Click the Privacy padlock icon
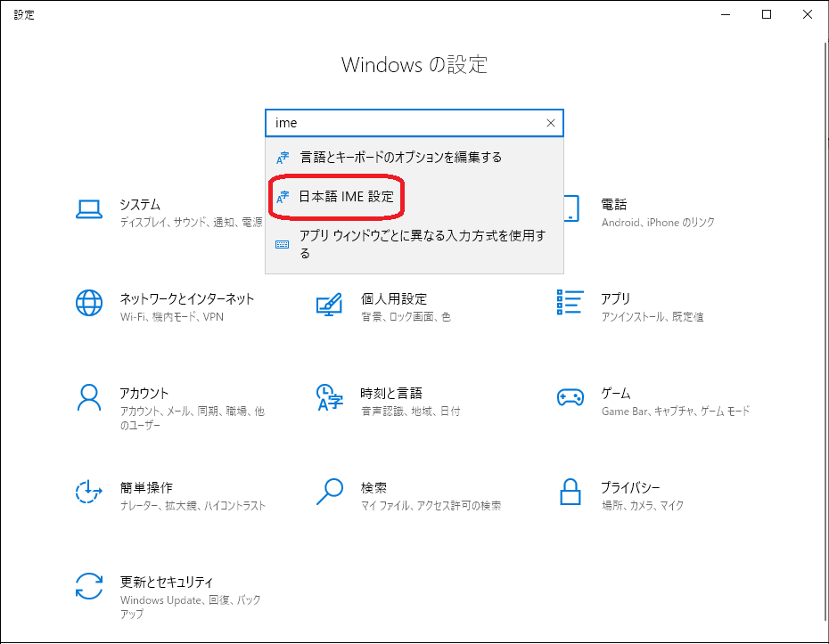Viewport: 829px width, 644px height. [x=570, y=493]
